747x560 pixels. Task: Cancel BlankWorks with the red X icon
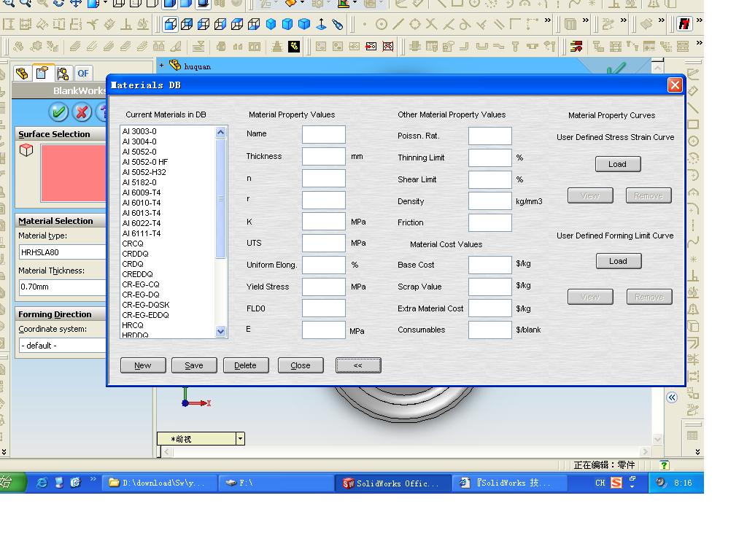82,112
